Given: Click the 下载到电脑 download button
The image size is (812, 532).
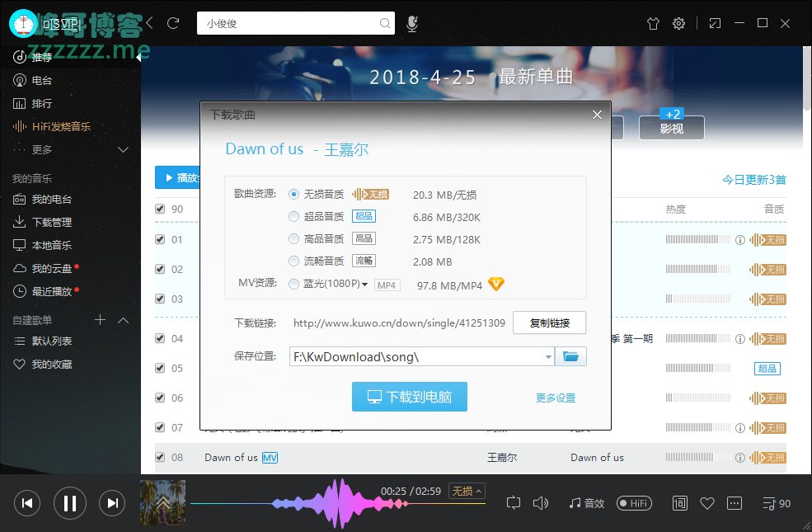Looking at the screenshot, I should click(409, 397).
